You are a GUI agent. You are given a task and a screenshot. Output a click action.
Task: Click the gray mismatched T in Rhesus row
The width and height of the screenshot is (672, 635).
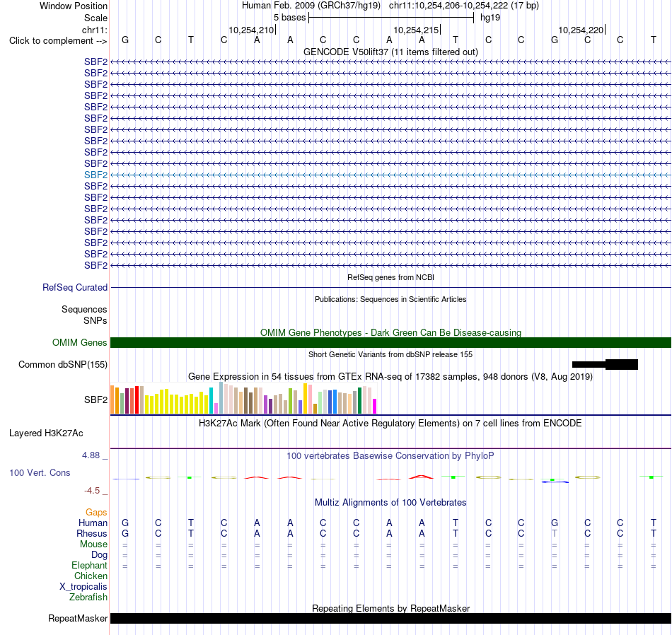click(x=554, y=533)
